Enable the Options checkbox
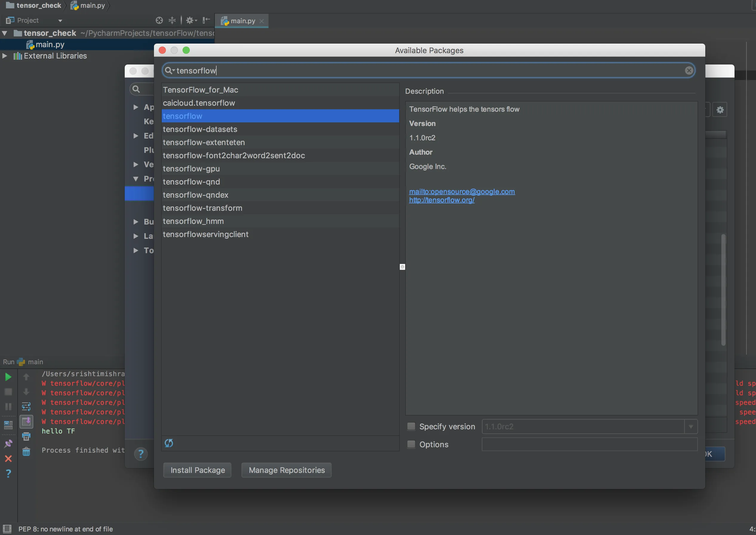Viewport: 756px width, 535px height. (411, 444)
